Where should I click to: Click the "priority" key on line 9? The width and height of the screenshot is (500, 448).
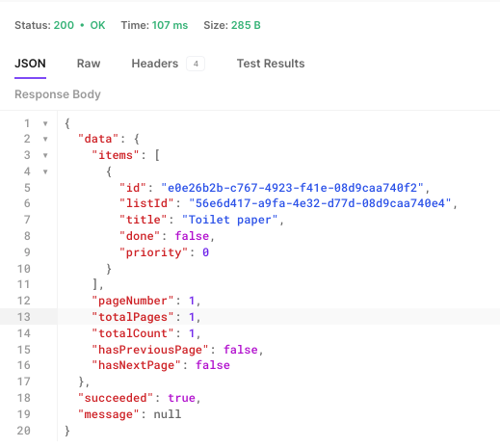pyautogui.click(x=153, y=252)
